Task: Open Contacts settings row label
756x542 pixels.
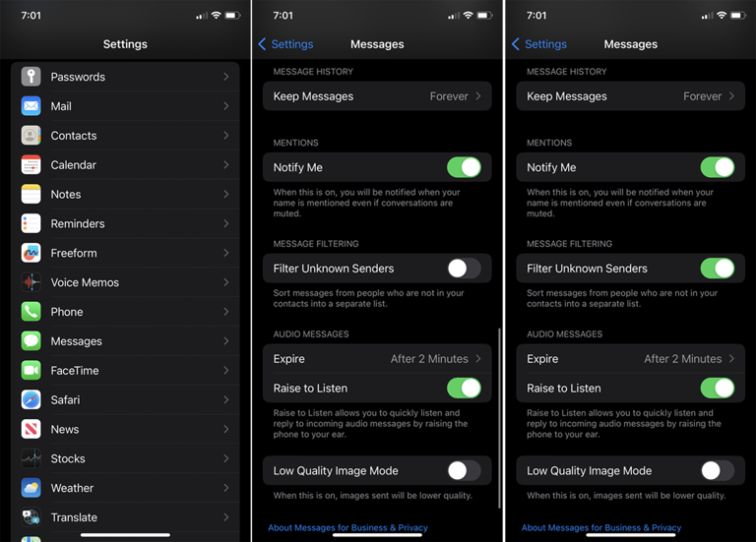Action: click(74, 136)
